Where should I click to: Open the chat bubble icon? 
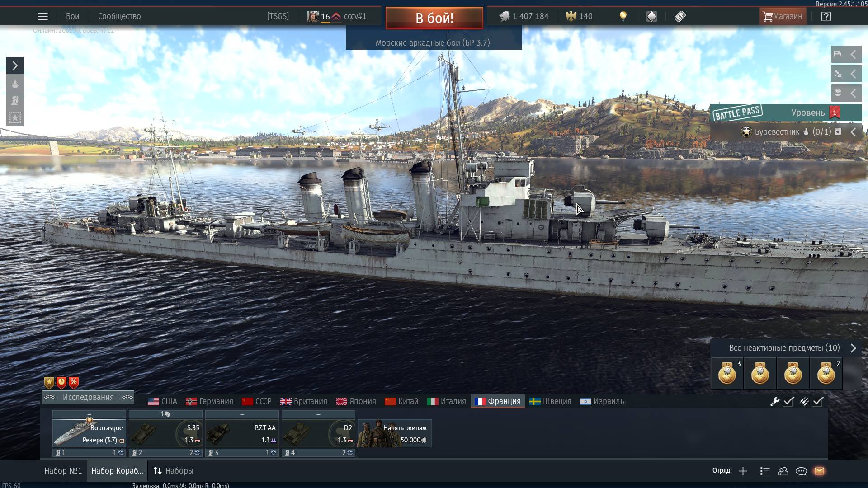click(801, 471)
